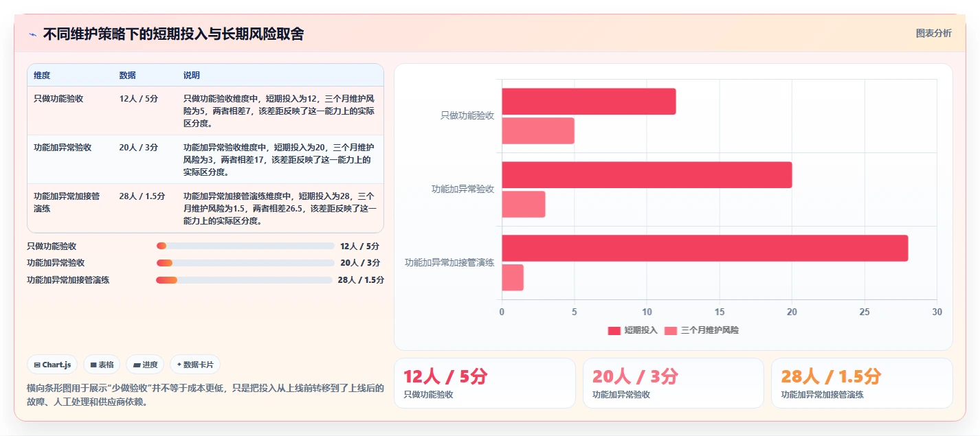Click chart axis label 功能加异常验收
Viewport: 980px width, 436px height.
[x=463, y=189]
